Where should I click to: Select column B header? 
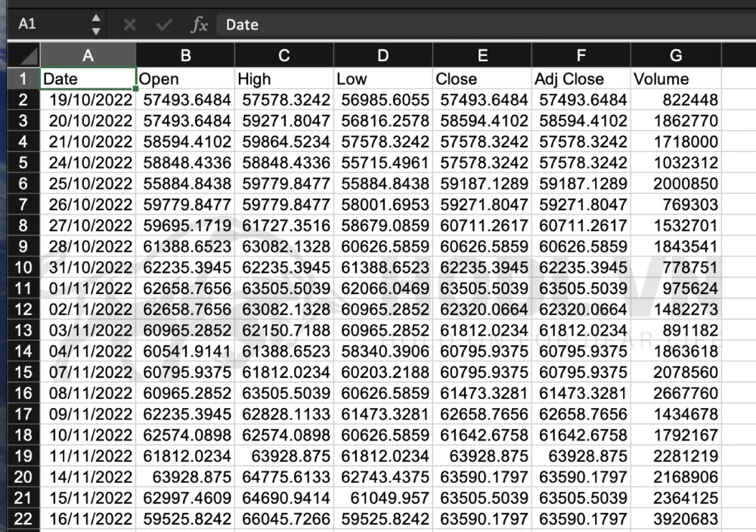click(184, 54)
